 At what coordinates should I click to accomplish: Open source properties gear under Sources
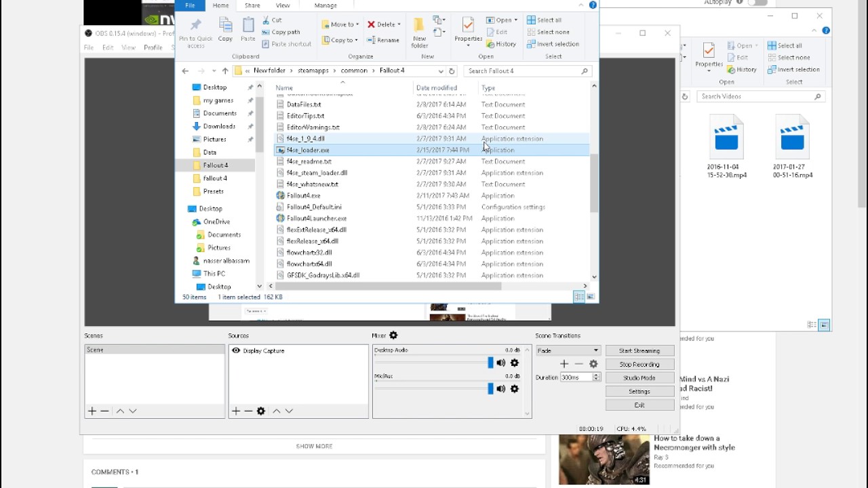click(261, 411)
